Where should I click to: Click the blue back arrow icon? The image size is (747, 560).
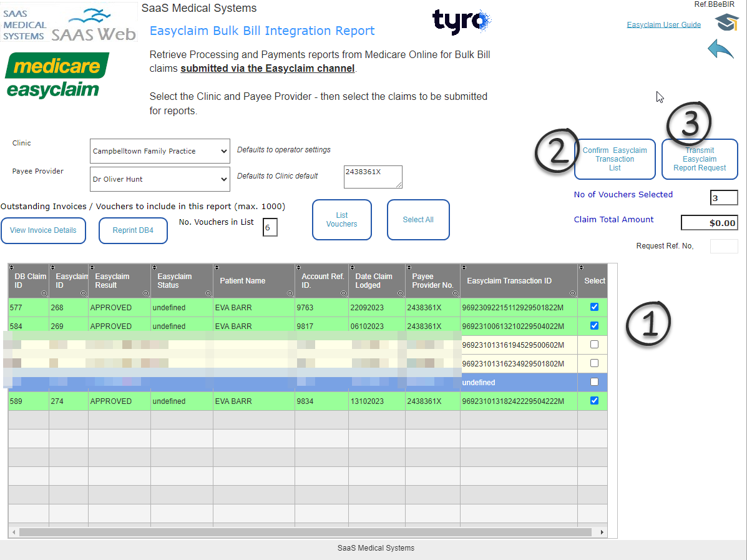click(720, 49)
